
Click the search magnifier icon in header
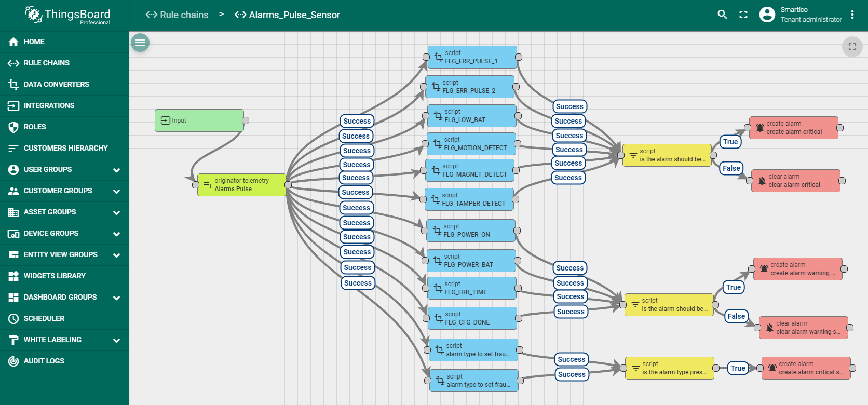coord(722,15)
